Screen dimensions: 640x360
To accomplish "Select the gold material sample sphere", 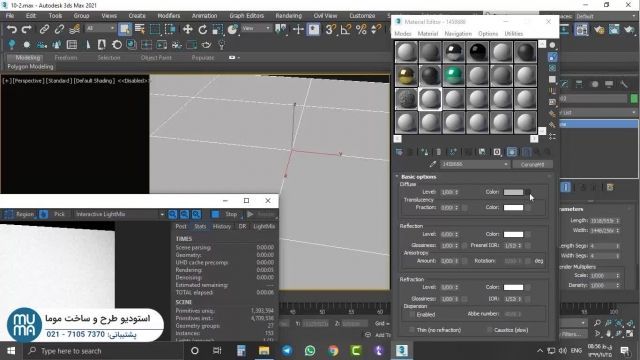I will point(406,75).
